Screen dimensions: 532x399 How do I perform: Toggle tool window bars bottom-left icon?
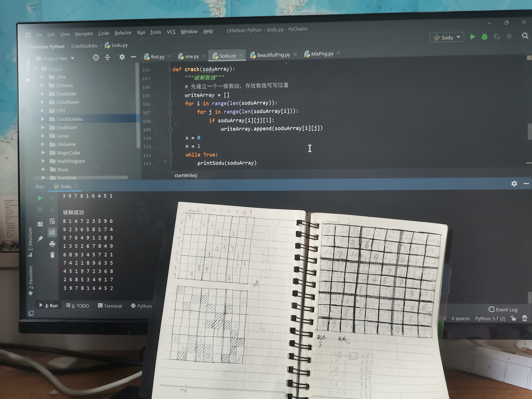(31, 313)
